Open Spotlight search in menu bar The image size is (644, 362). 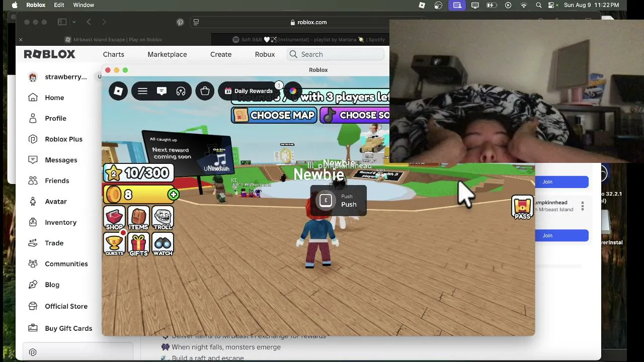click(539, 5)
